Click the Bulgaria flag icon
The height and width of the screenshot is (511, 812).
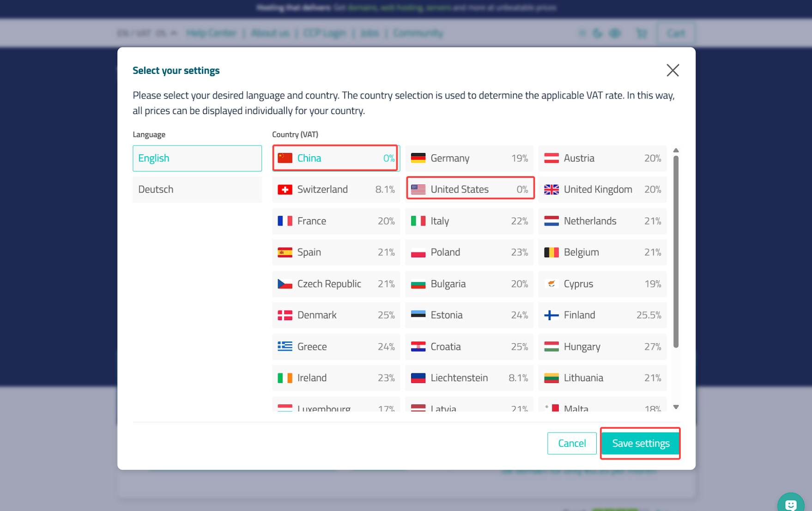tap(418, 284)
